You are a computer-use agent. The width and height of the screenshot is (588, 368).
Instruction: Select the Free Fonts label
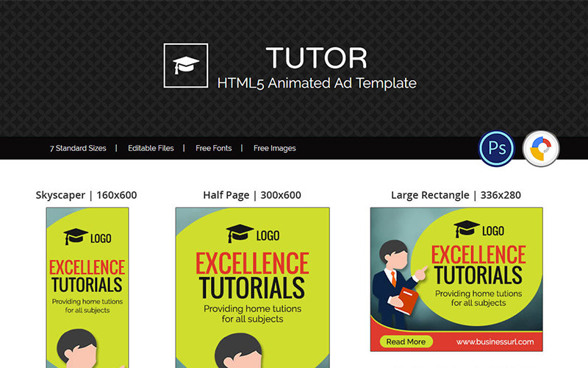click(x=213, y=149)
